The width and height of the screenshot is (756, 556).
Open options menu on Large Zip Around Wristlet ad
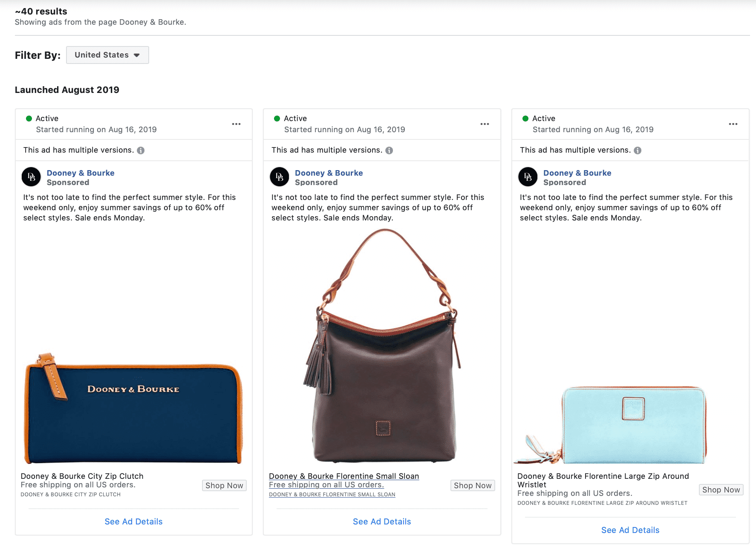[x=733, y=124]
